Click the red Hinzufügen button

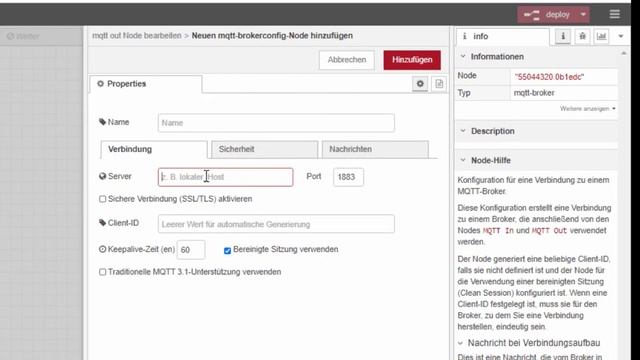click(412, 60)
